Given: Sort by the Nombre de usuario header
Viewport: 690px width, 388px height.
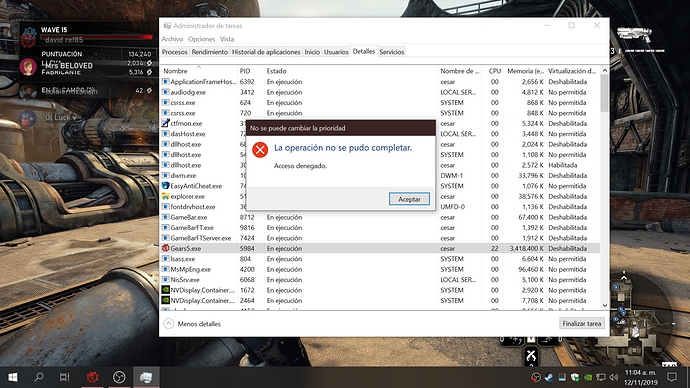Looking at the screenshot, I should point(460,71).
